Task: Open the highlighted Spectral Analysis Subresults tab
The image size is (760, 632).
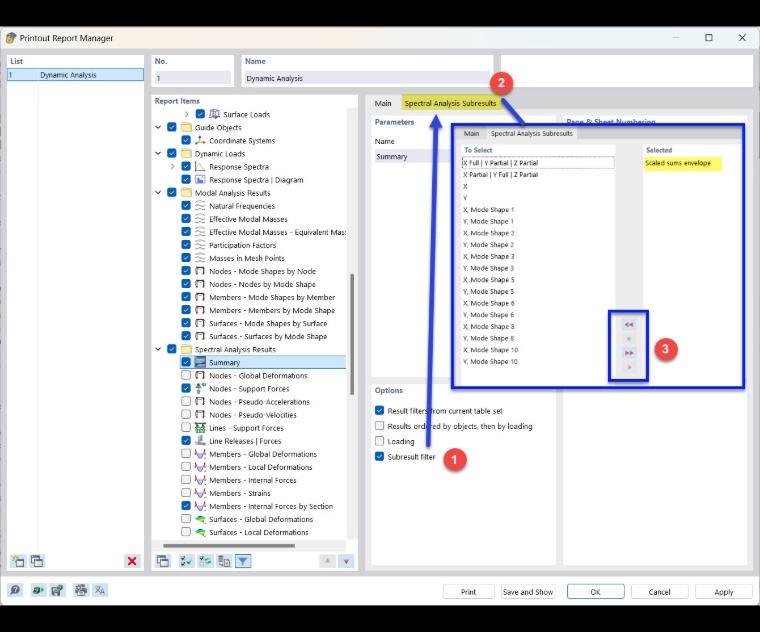Action: tap(450, 103)
